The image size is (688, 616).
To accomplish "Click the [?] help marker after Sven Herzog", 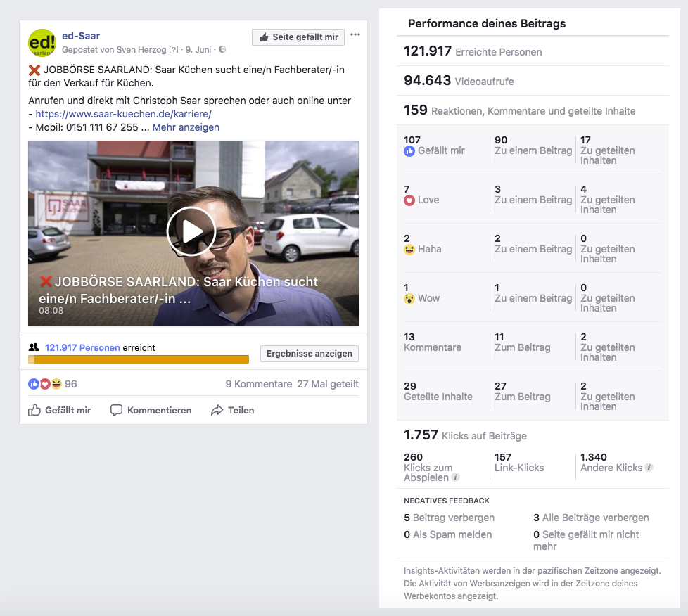I will [x=174, y=50].
